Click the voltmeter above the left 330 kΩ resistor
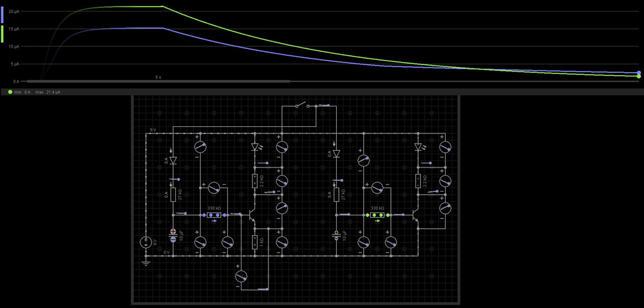644x308 pixels. [214, 188]
